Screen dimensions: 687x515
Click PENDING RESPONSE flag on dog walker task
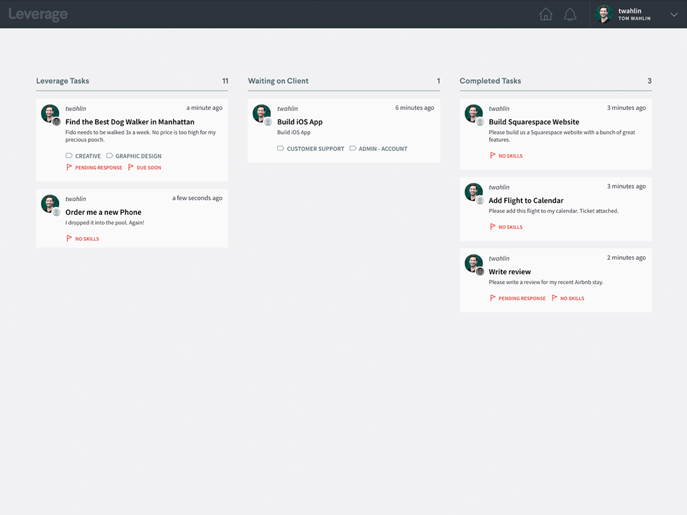[94, 167]
